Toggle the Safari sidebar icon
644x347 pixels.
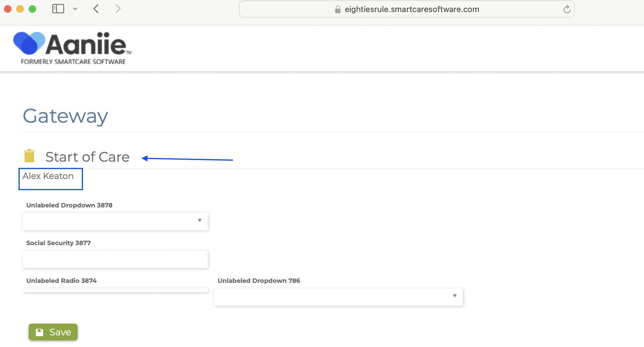pyautogui.click(x=58, y=9)
